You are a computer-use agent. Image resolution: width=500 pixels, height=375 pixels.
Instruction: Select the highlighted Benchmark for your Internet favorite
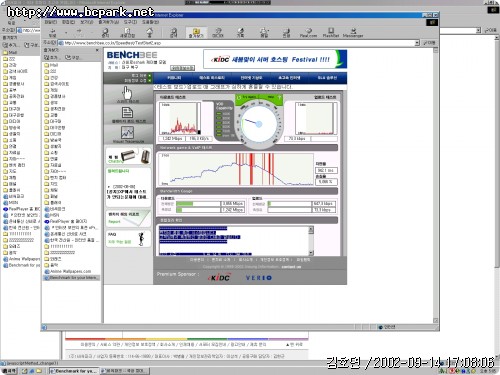point(71,278)
